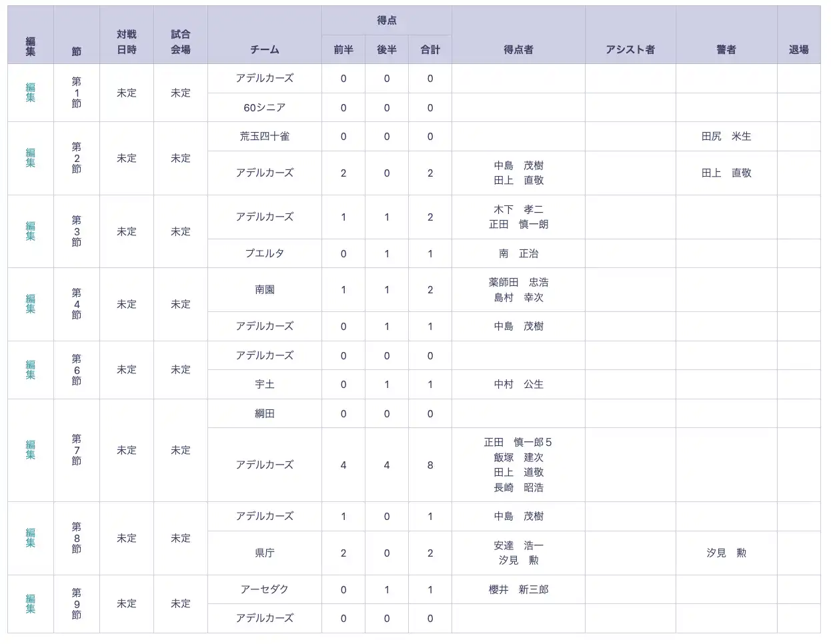Select the 60シニア team cell
Viewport: 831px width, 644px height.
point(265,107)
